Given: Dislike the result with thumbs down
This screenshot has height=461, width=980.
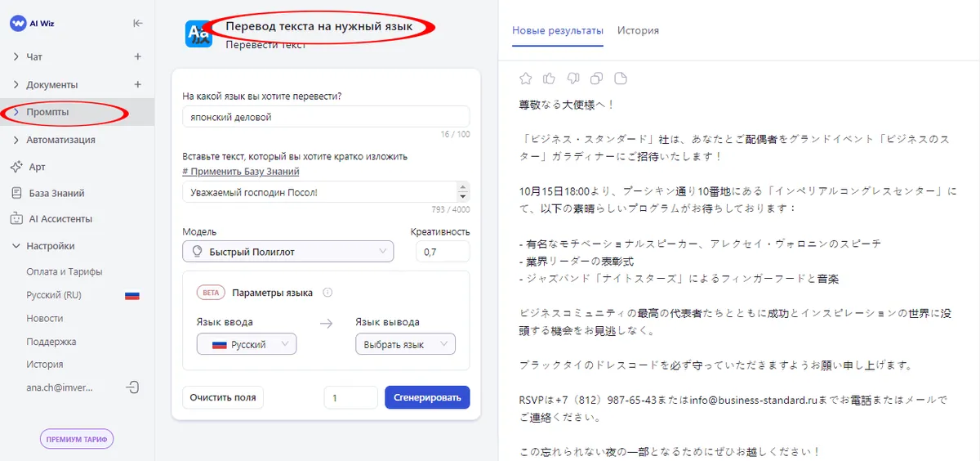Looking at the screenshot, I should coord(573,78).
